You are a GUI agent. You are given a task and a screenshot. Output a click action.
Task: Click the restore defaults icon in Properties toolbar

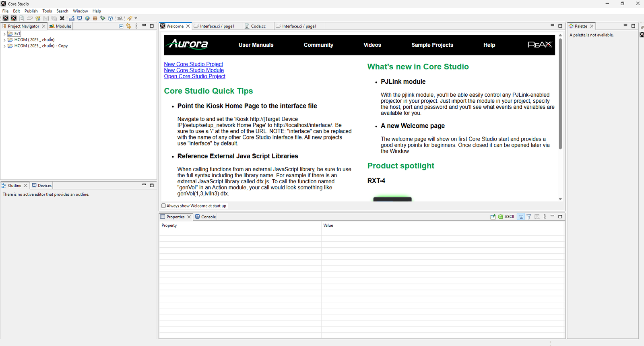click(537, 217)
